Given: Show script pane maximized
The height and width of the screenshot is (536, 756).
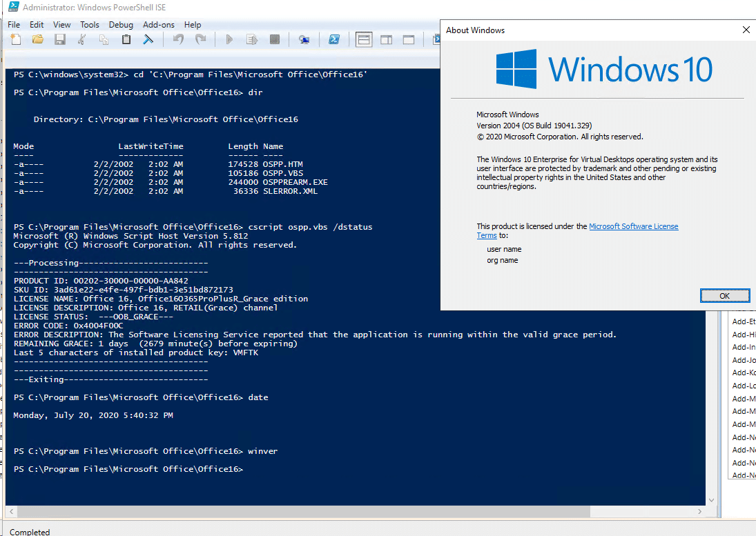Looking at the screenshot, I should tap(408, 39).
